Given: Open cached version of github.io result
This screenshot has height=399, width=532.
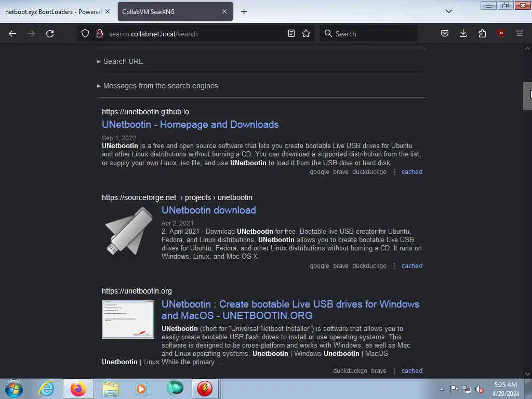Looking at the screenshot, I should [x=412, y=172].
